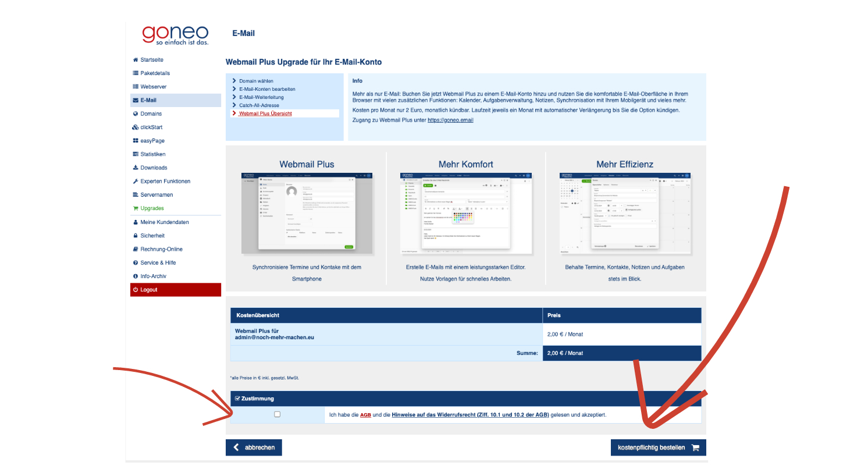Expand the Catch-All-Adresse step

click(x=258, y=105)
